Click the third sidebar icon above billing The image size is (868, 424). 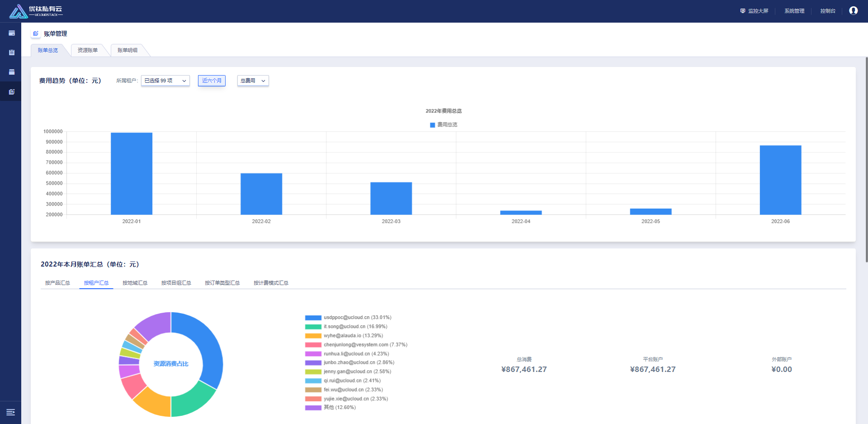tap(12, 72)
